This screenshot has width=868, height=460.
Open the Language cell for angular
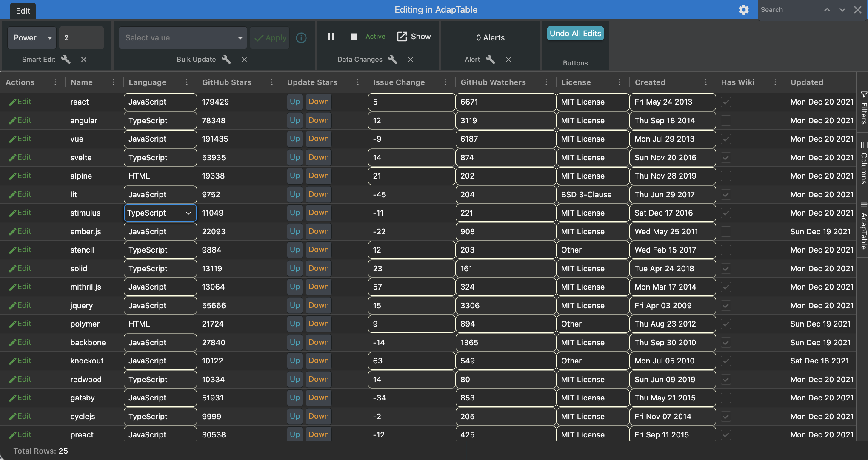tap(160, 120)
